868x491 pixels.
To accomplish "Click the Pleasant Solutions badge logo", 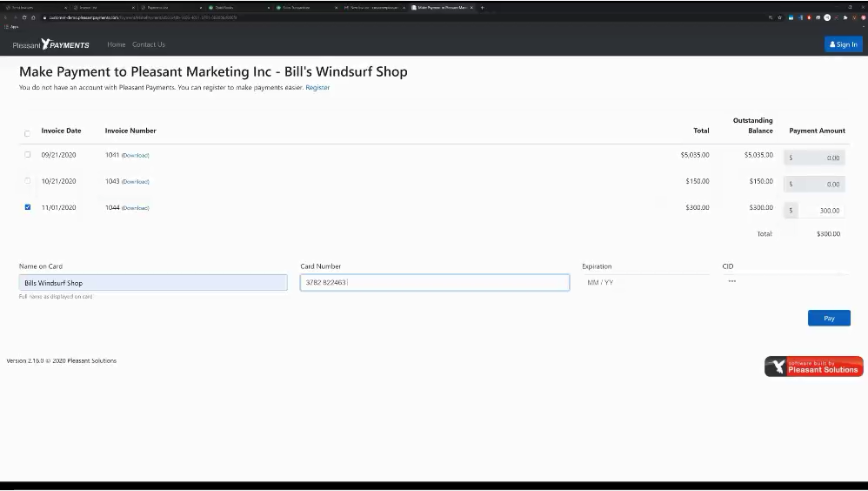I will 813,367.
